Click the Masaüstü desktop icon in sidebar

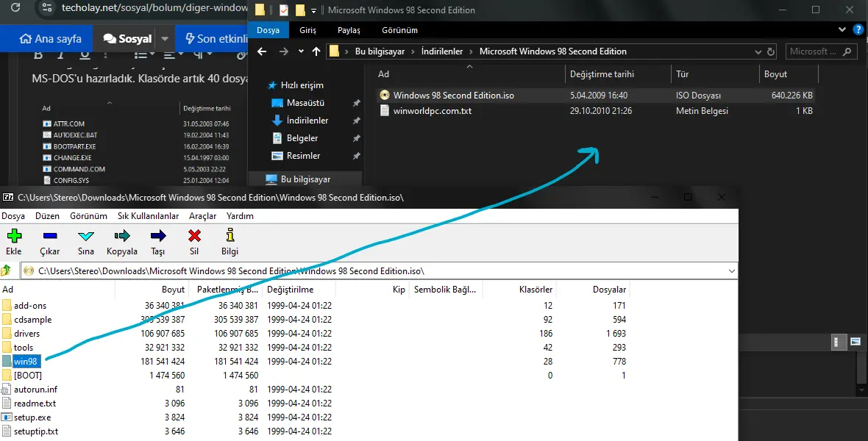tap(277, 103)
